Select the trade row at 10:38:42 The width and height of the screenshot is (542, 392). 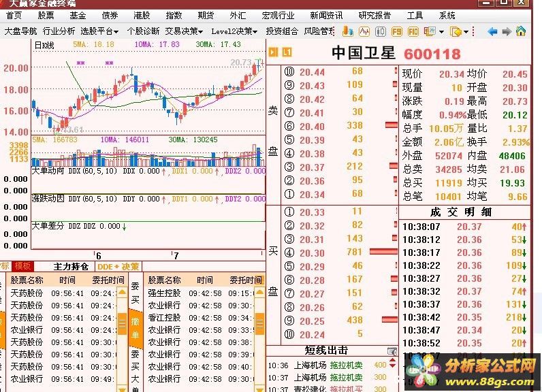tap(464, 317)
